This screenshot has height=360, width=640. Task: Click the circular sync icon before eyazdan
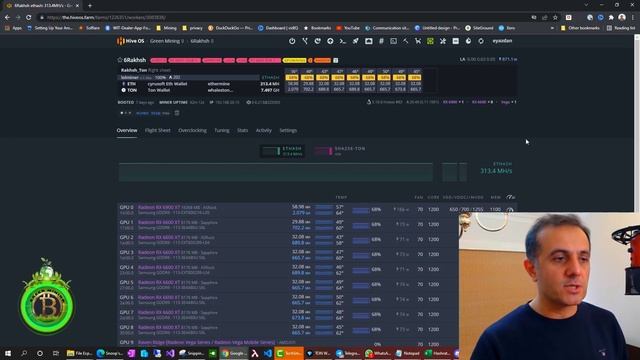(x=481, y=41)
